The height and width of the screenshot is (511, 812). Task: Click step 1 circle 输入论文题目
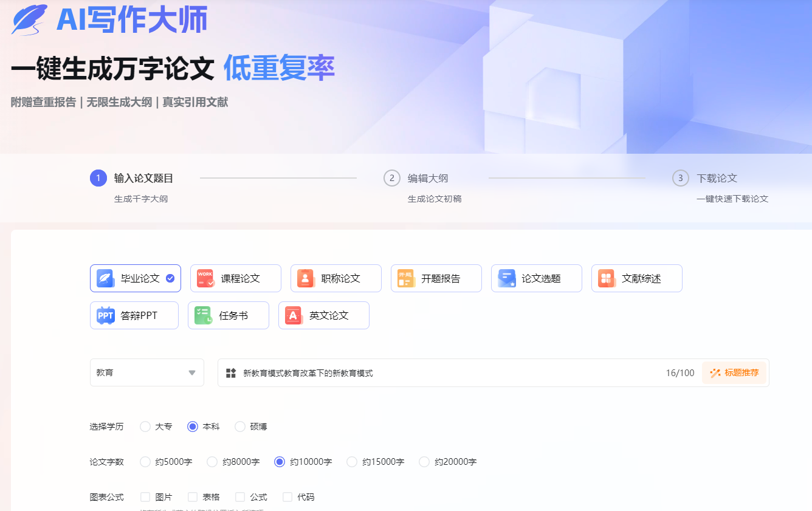pyautogui.click(x=98, y=178)
